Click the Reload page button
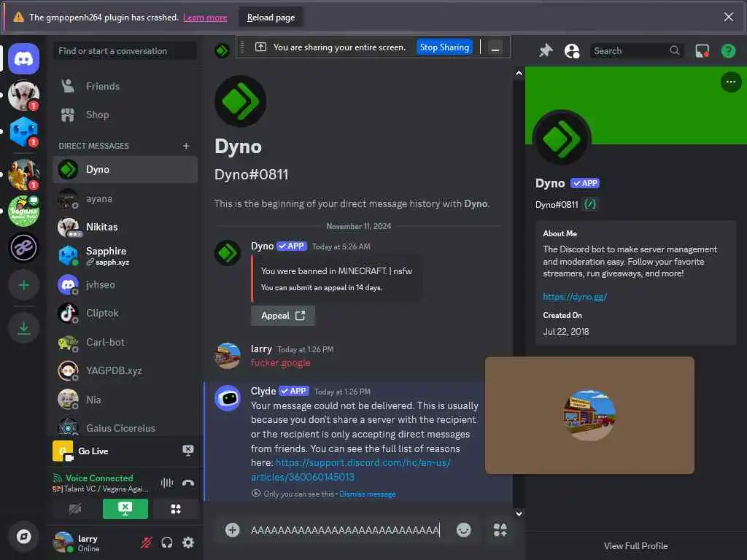The height and width of the screenshot is (560, 747). click(x=271, y=17)
